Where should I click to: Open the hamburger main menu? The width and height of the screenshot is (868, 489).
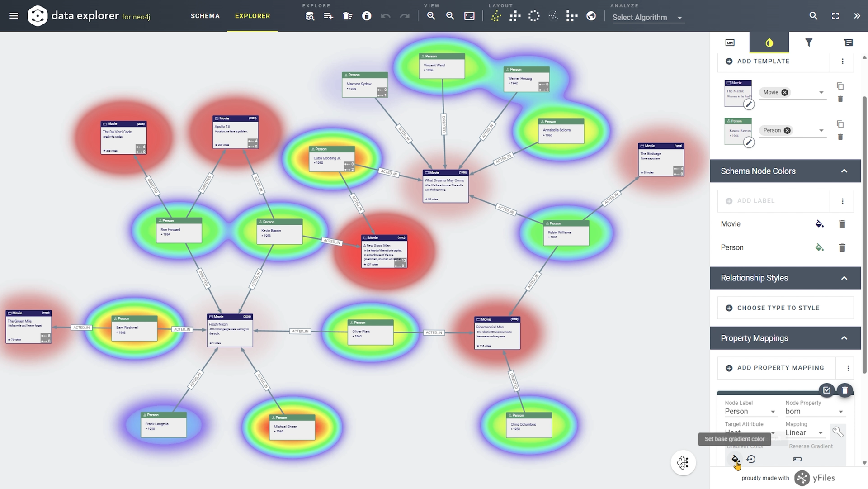coord(14,16)
